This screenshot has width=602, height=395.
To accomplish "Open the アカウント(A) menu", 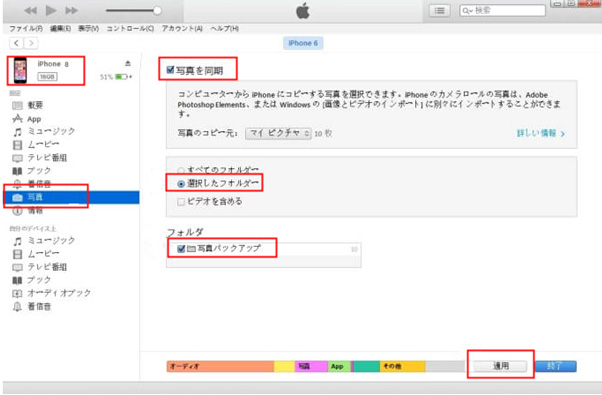I will click(182, 29).
